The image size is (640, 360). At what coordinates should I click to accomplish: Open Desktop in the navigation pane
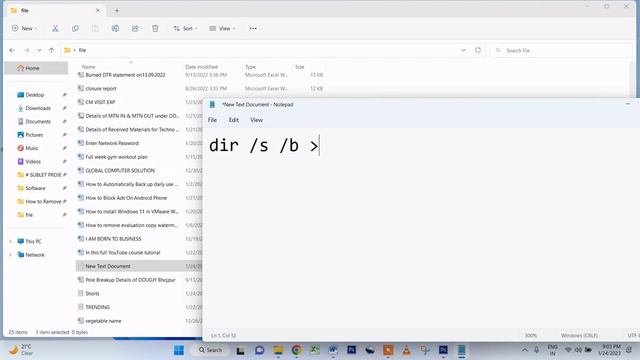coord(34,95)
